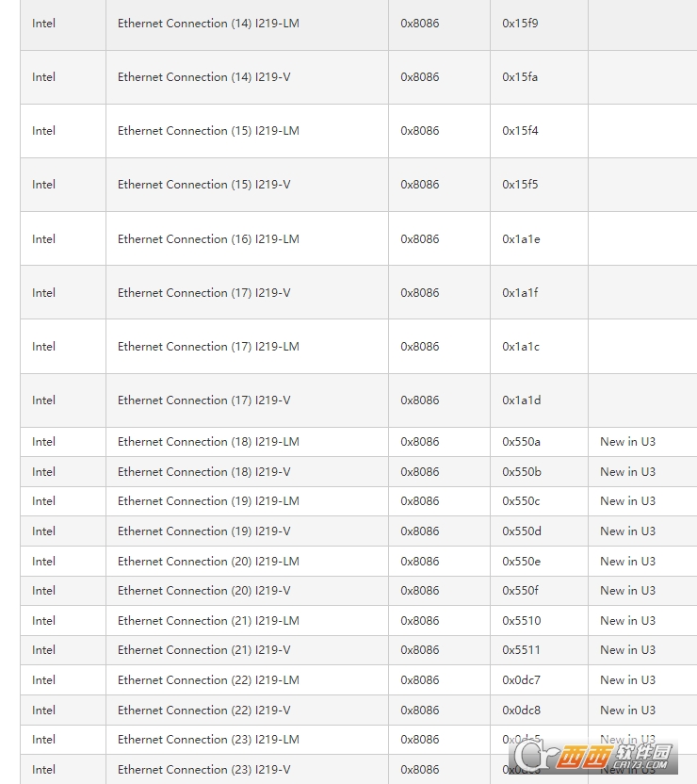Select the Ethernet Connection (16) I219-LM cell
697x784 pixels.
coord(208,239)
